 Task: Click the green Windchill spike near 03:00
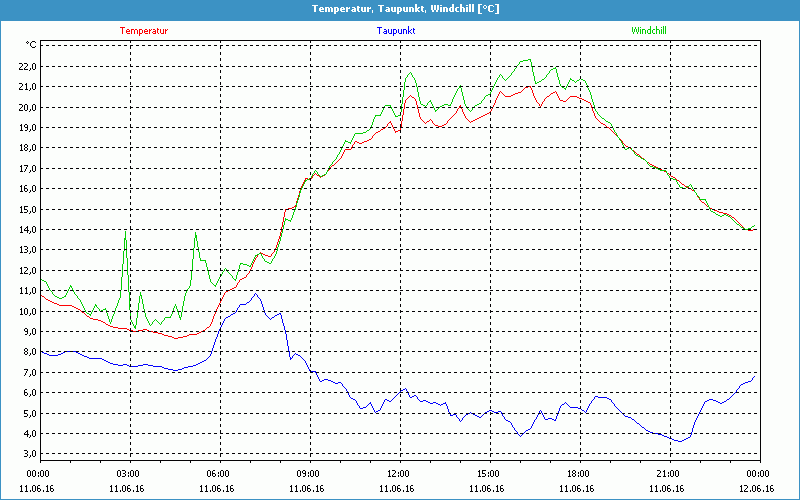(126, 233)
